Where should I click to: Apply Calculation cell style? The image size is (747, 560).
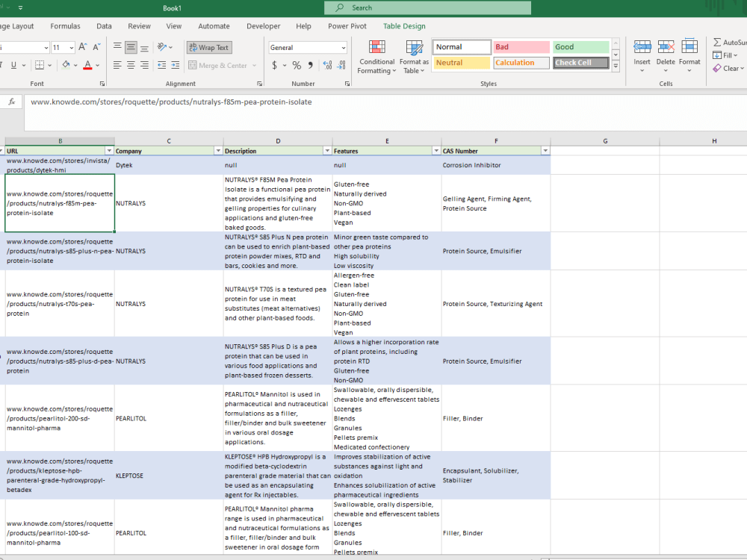click(x=521, y=63)
